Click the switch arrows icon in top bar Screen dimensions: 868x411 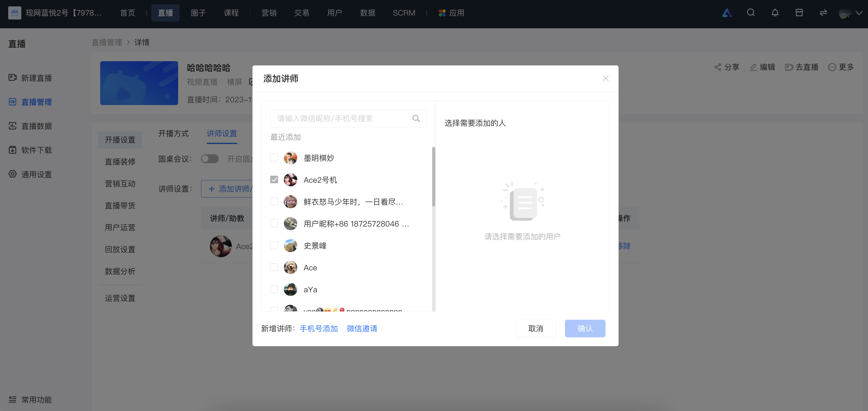823,13
